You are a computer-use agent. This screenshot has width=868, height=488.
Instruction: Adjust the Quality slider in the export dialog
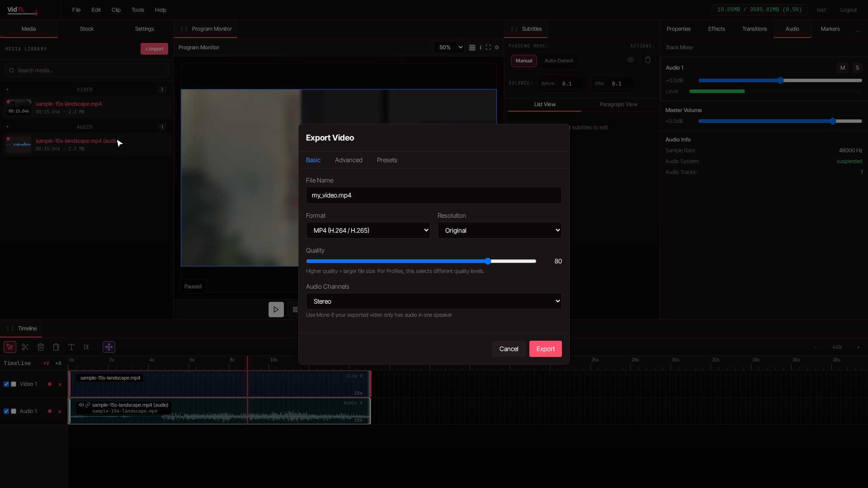[421, 261]
